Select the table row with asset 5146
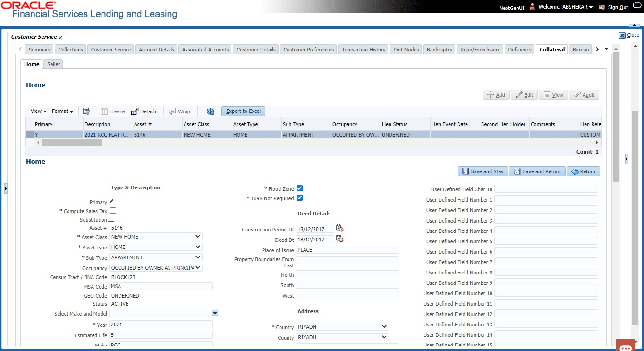Image resolution: width=644 pixels, height=351 pixels. pyautogui.click(x=313, y=135)
